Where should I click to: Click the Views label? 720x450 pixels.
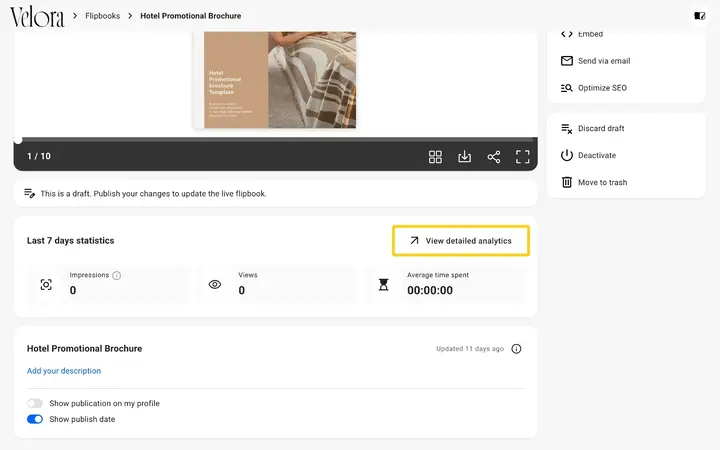(248, 275)
